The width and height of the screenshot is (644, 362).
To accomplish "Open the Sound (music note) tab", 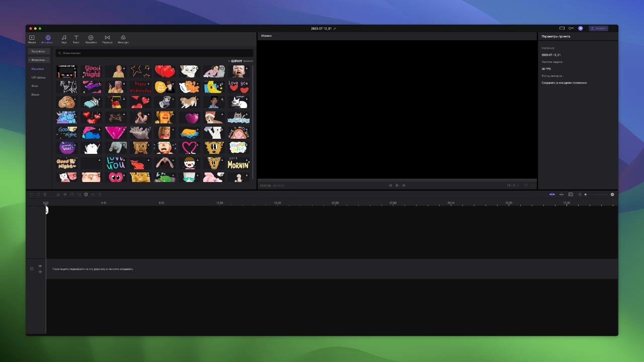I will (64, 38).
